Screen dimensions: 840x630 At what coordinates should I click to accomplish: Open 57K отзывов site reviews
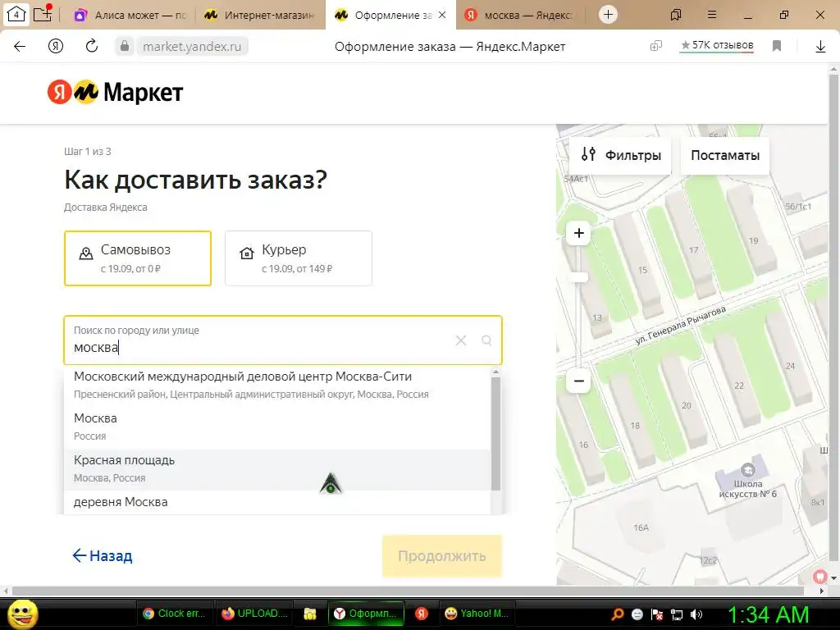pos(717,46)
